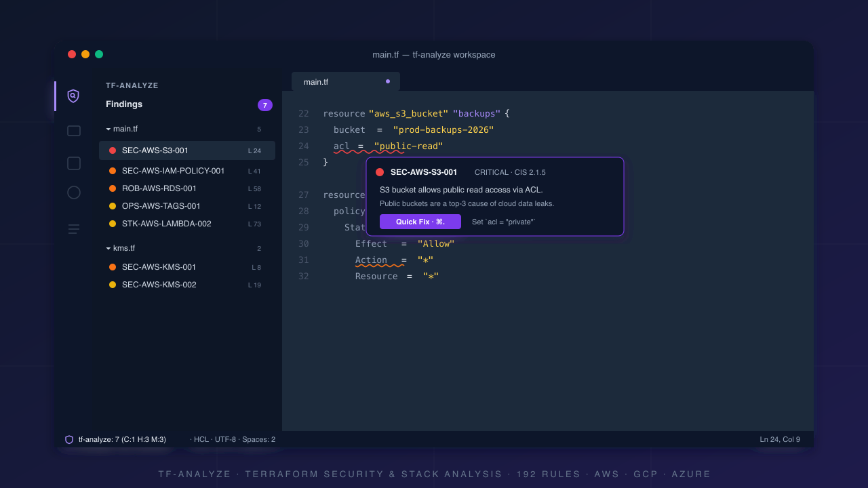Image resolution: width=868 pixels, height=488 pixels.
Task: Click the horizontal lines sidebar icon
Action: pos(74,229)
